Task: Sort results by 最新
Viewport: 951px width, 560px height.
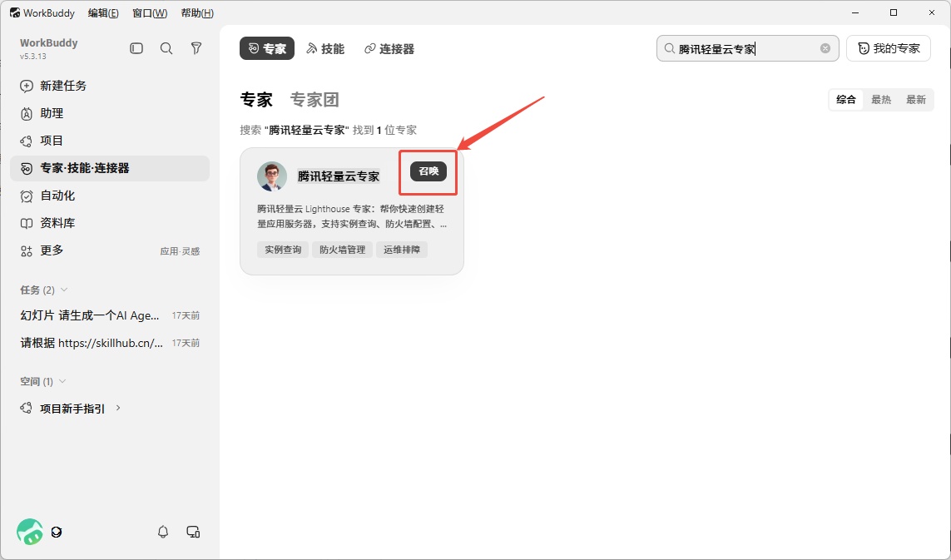Action: tap(916, 100)
